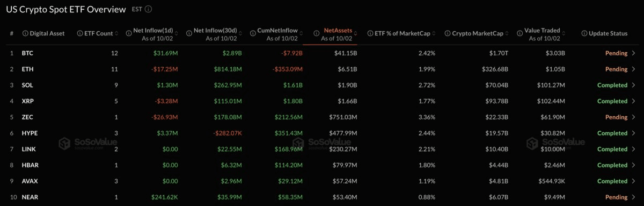Click the info icon before Crypto MarketCap
The width and height of the screenshot is (644, 206).
click(x=448, y=33)
